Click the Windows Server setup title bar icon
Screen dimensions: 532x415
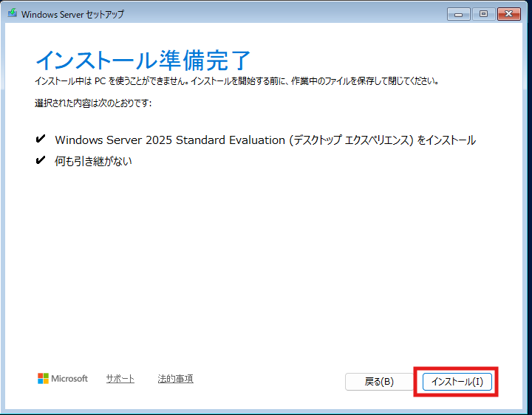(13, 13)
